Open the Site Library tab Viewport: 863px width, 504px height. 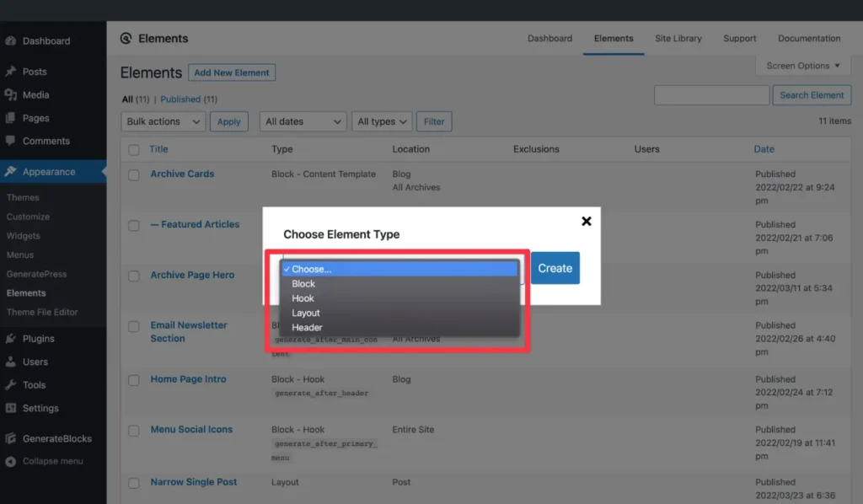678,39
